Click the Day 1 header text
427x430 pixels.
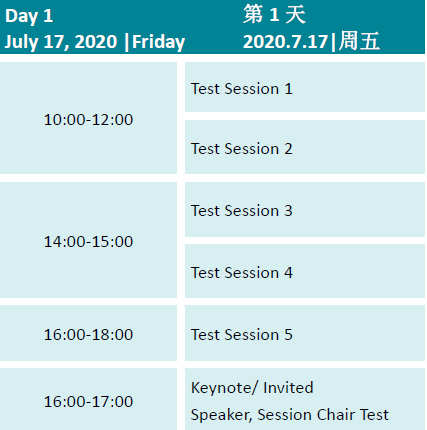(x=29, y=16)
